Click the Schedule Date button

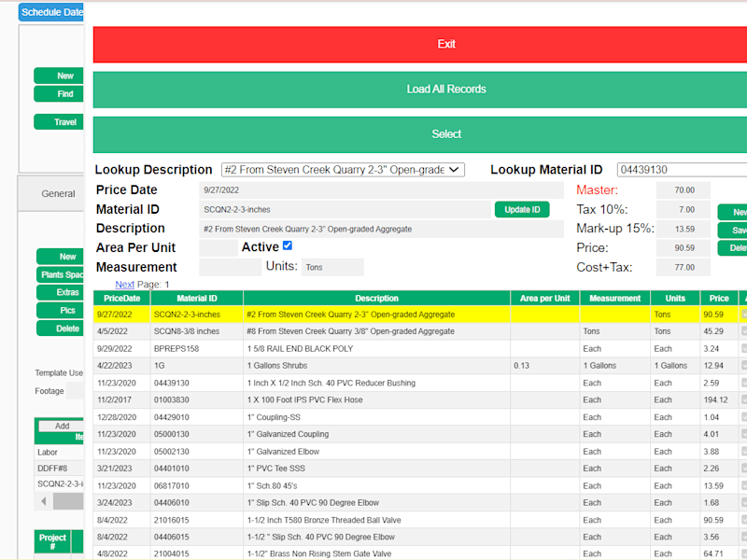[51, 12]
